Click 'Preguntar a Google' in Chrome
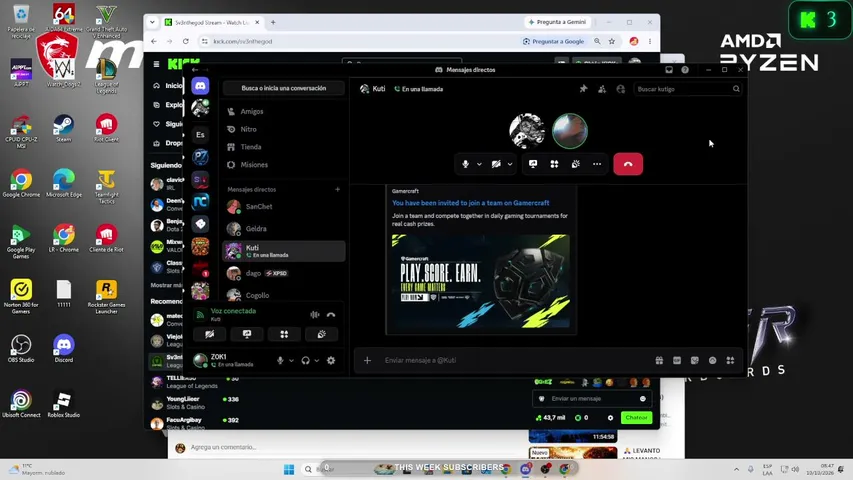 (553, 41)
